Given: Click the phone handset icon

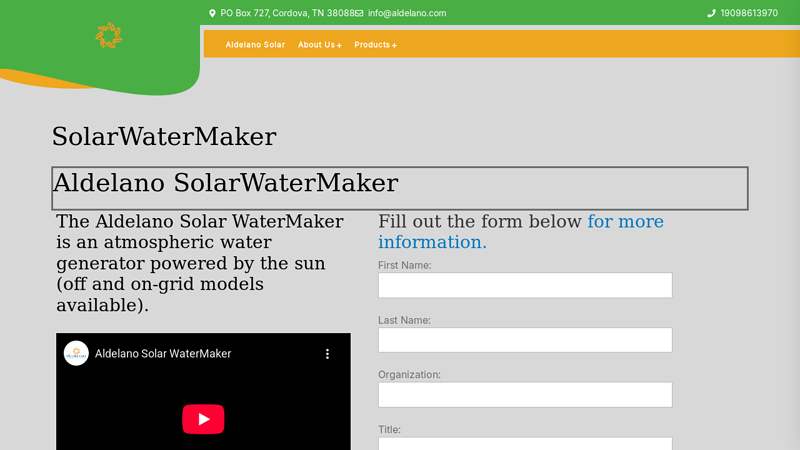Looking at the screenshot, I should pyautogui.click(x=711, y=13).
